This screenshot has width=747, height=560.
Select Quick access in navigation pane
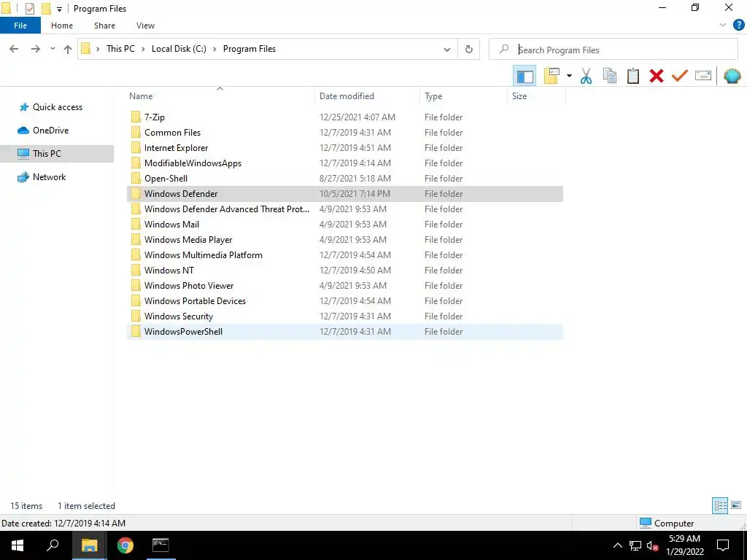pyautogui.click(x=57, y=107)
